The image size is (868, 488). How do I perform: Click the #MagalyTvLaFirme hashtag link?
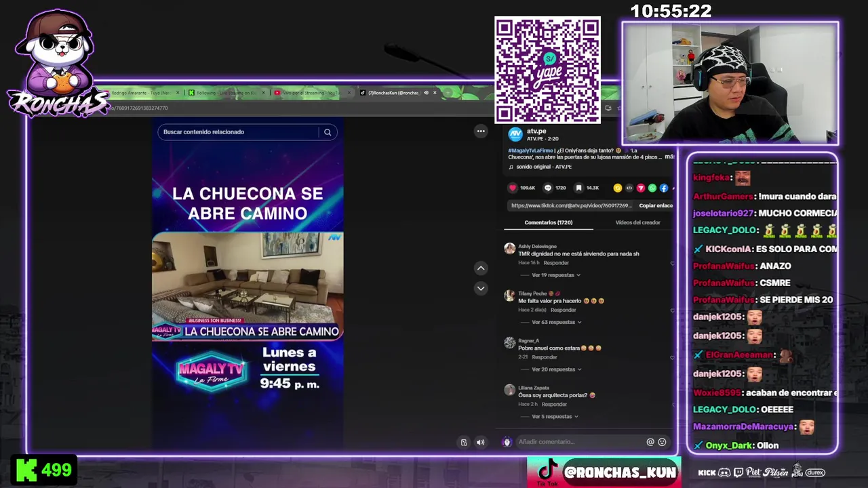pyautogui.click(x=531, y=150)
